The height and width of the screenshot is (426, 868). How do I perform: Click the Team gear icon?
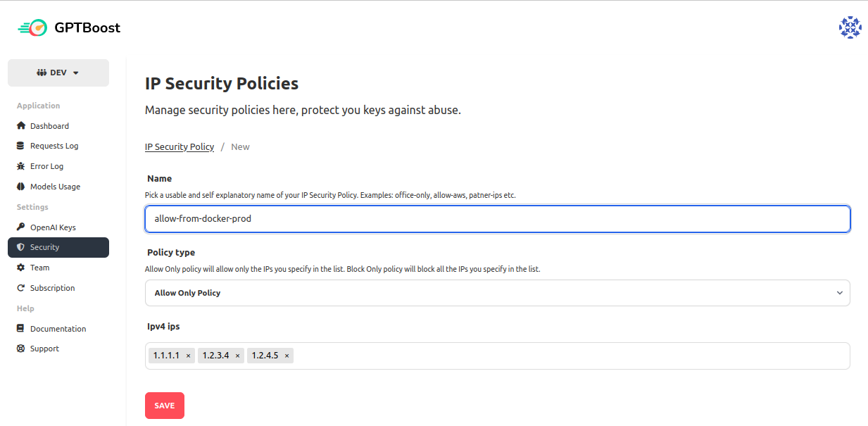point(21,268)
